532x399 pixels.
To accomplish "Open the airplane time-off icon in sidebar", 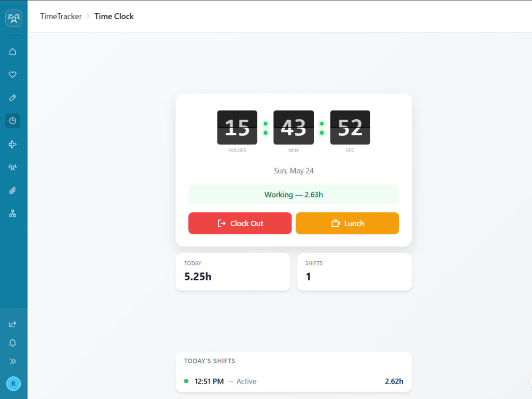I will (13, 144).
